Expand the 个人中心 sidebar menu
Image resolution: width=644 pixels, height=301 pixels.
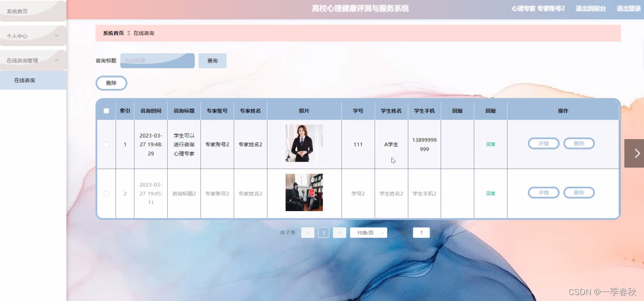pos(33,36)
